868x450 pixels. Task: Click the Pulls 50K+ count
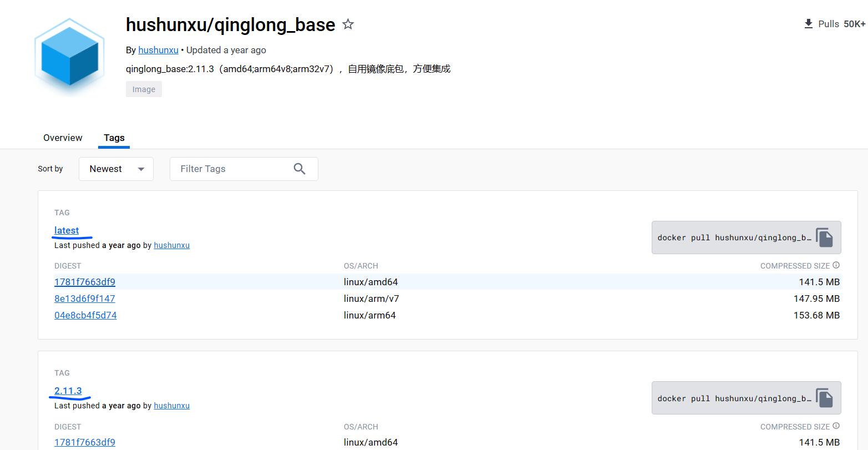coord(842,24)
